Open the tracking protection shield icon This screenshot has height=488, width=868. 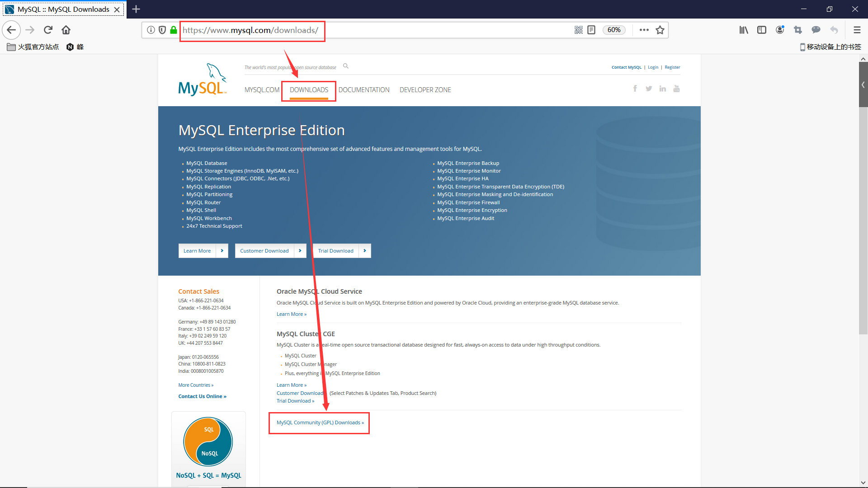(x=162, y=30)
